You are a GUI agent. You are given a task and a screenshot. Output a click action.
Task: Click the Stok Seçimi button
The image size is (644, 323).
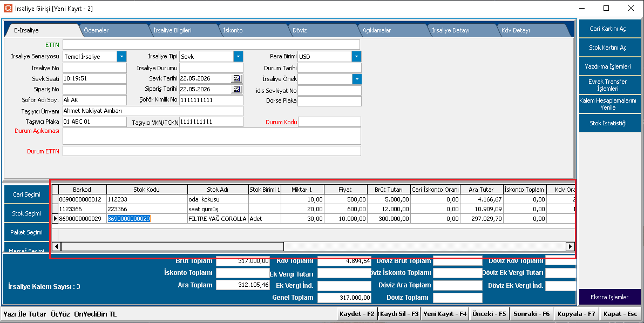(x=26, y=213)
